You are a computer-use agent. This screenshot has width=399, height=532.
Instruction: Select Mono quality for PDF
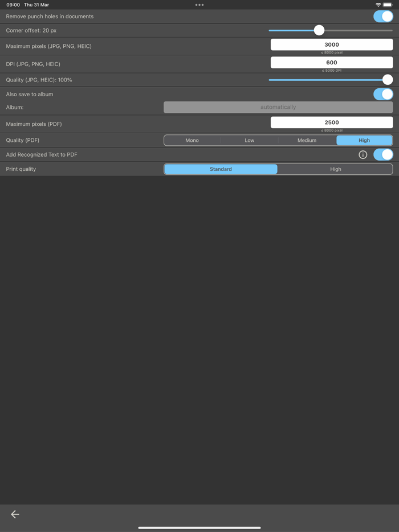192,140
